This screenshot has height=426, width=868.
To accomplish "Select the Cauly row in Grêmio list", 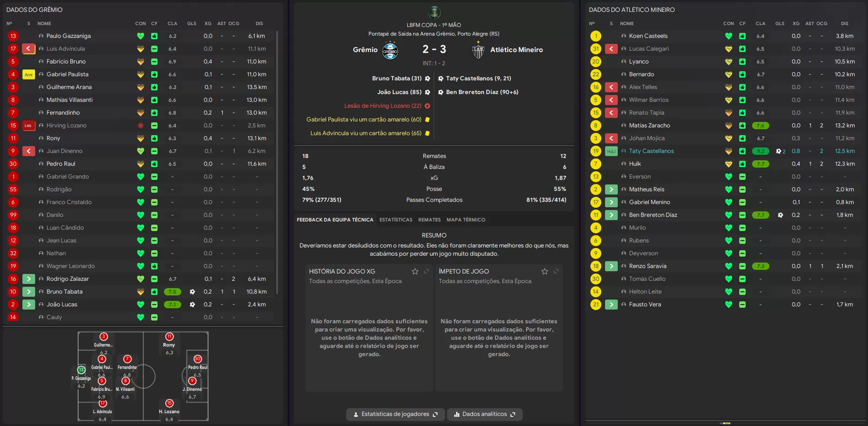I will coord(140,317).
